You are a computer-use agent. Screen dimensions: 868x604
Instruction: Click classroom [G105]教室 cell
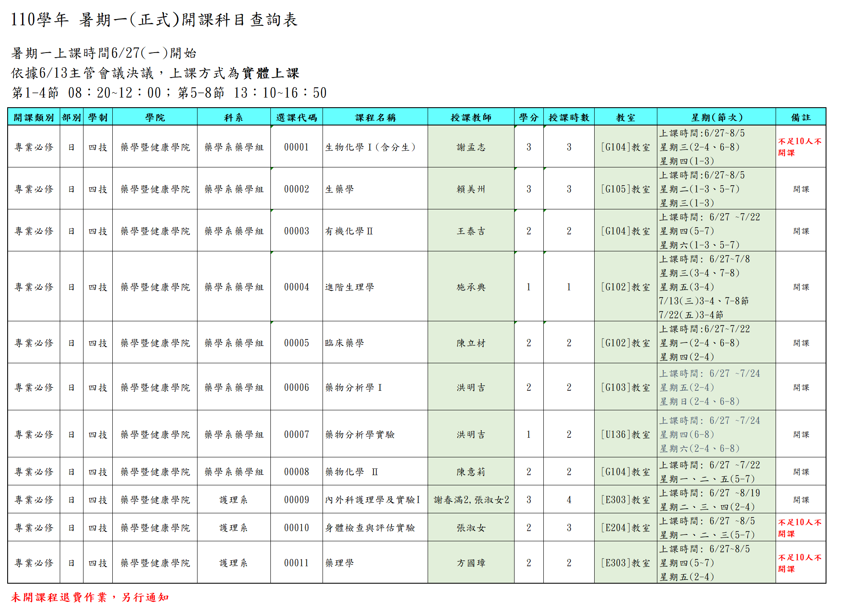pyautogui.click(x=626, y=189)
